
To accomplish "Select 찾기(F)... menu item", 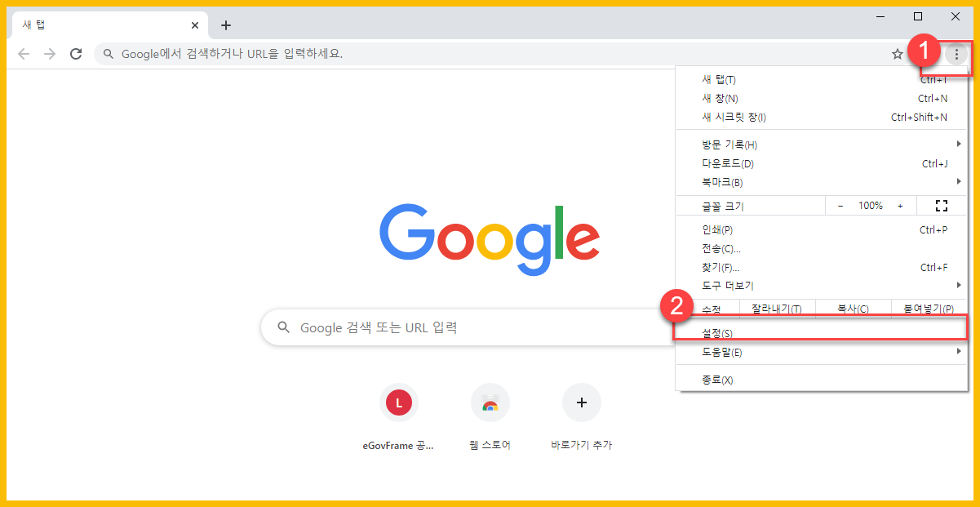I will [x=822, y=267].
